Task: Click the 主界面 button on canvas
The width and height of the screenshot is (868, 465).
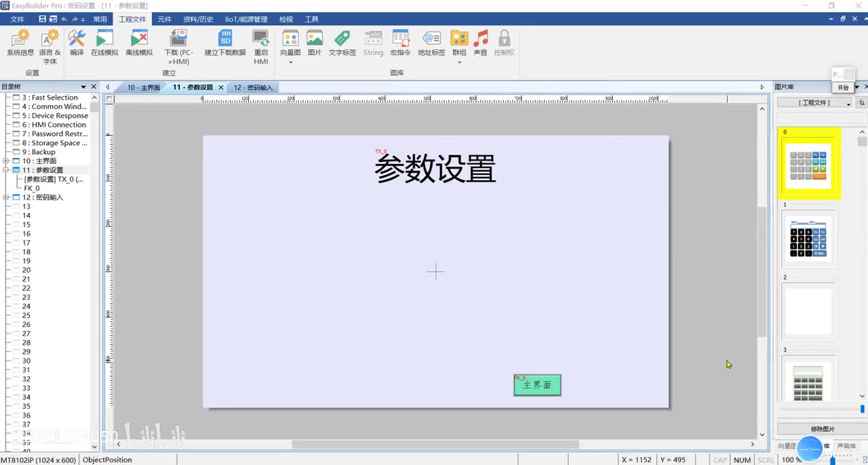Action: (x=537, y=385)
